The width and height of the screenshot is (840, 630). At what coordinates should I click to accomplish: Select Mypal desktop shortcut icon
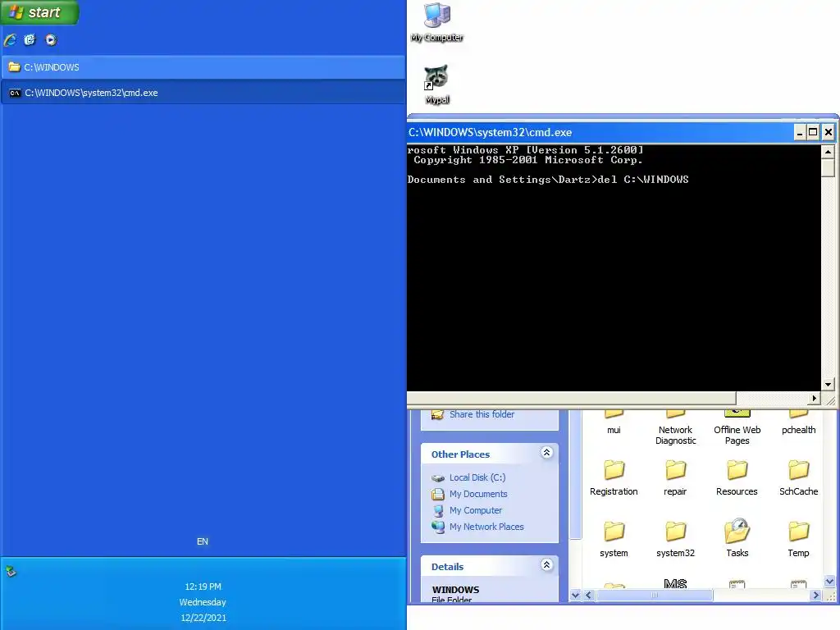437,84
